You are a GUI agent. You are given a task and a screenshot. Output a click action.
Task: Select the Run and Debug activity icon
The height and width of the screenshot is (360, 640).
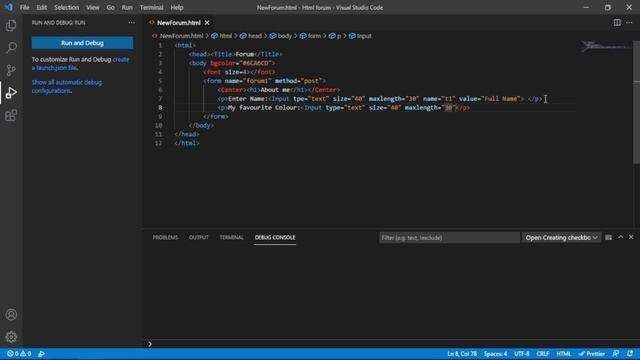click(11, 93)
